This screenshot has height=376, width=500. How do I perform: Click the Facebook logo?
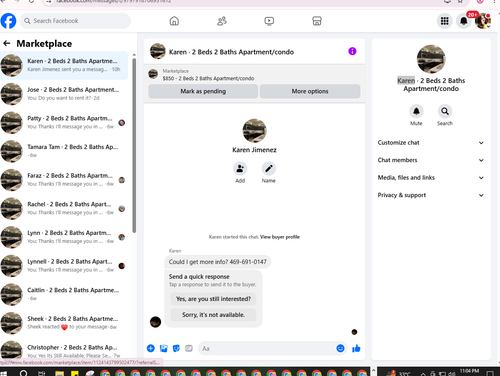click(8, 21)
